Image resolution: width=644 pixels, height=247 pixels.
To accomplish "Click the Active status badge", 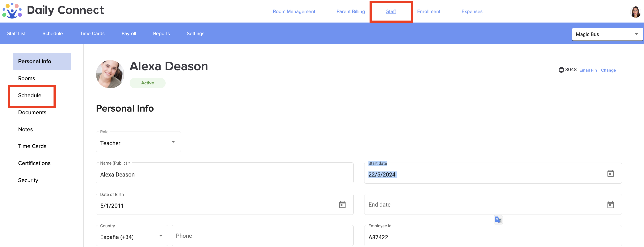I will [x=148, y=83].
